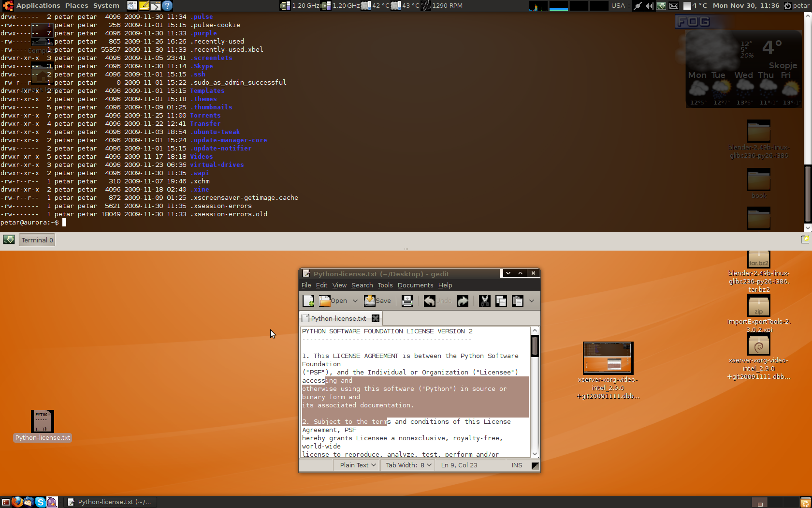Open Skype from the bottom panel
This screenshot has height=508, width=812.
(x=41, y=502)
